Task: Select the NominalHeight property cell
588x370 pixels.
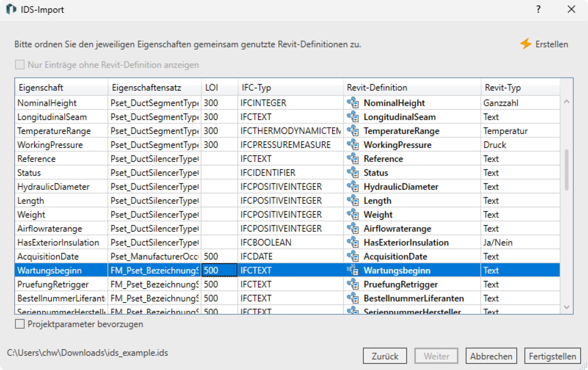Action: tap(61, 103)
